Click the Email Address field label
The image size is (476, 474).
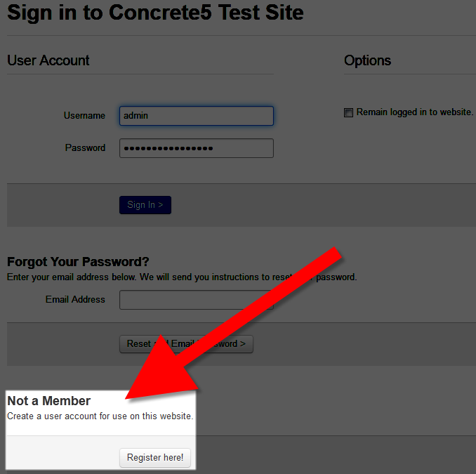click(75, 300)
